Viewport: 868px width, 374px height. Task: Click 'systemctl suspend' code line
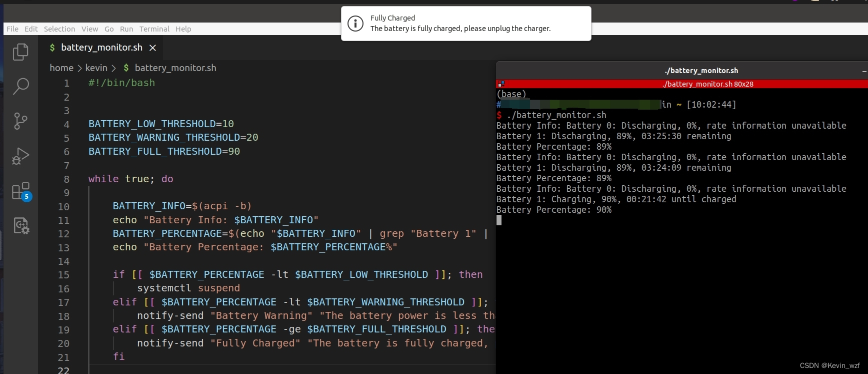pyautogui.click(x=188, y=288)
